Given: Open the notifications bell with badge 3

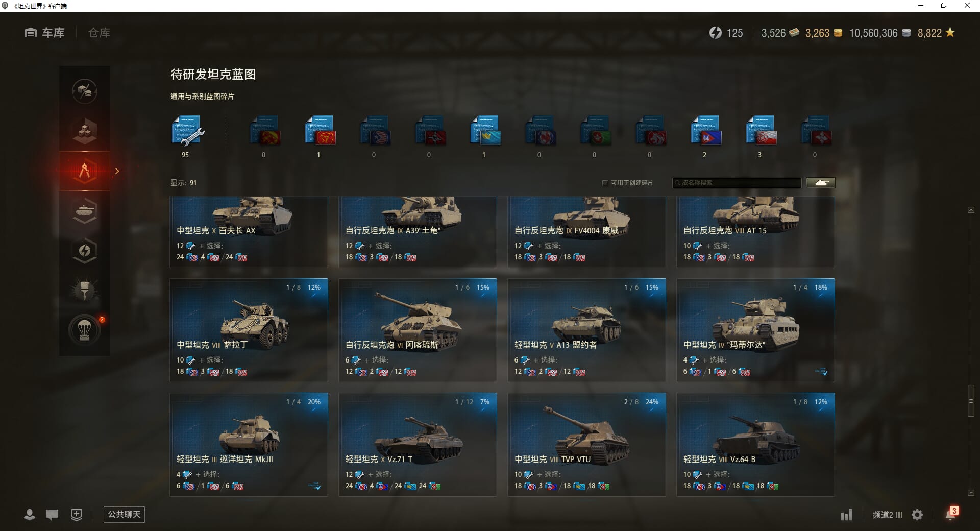Looking at the screenshot, I should pos(951,513).
